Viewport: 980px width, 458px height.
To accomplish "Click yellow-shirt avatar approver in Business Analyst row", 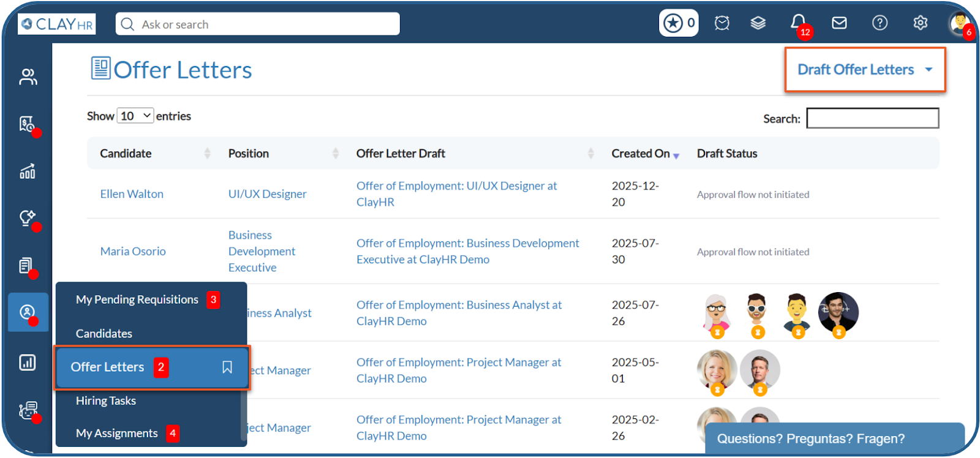I will tap(797, 314).
